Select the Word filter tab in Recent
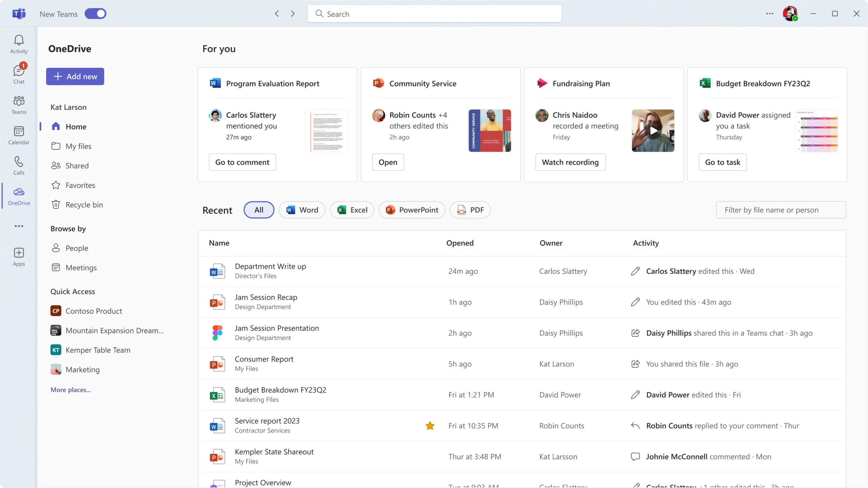The height and width of the screenshot is (488, 868). [x=302, y=209]
